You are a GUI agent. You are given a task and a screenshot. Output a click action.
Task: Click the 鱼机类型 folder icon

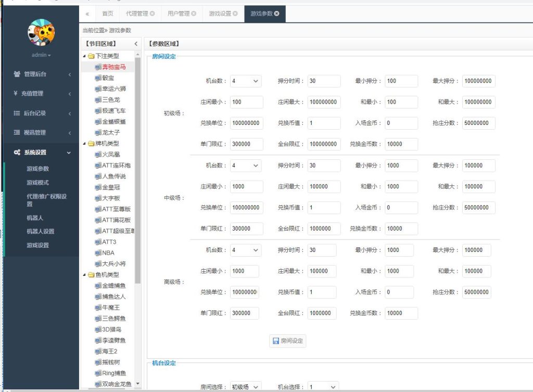pyautogui.click(x=91, y=275)
